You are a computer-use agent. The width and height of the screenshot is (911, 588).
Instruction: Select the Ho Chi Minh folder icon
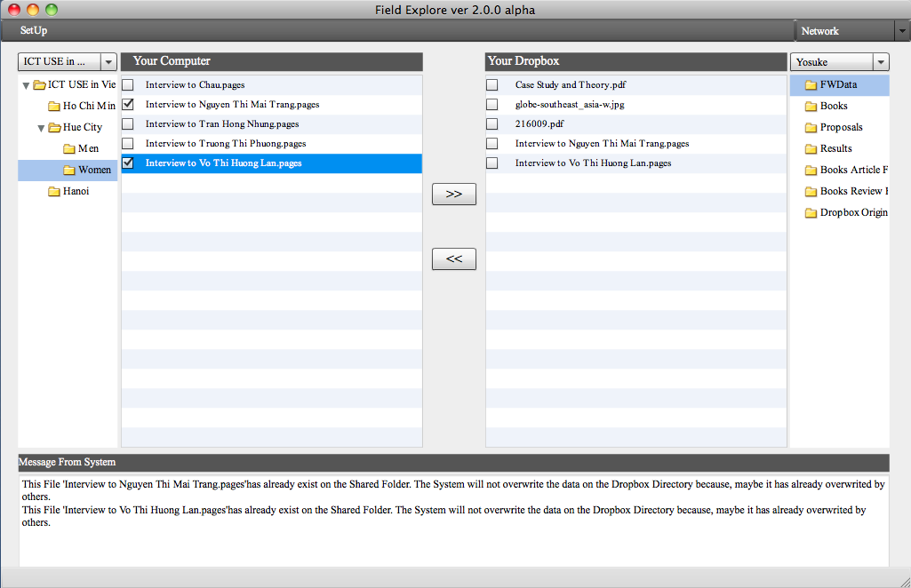coord(54,107)
